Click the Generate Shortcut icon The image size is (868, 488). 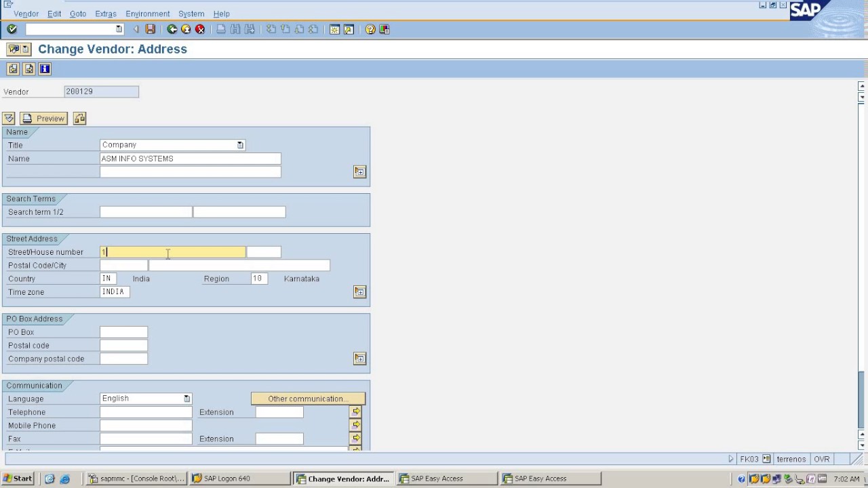click(x=349, y=29)
